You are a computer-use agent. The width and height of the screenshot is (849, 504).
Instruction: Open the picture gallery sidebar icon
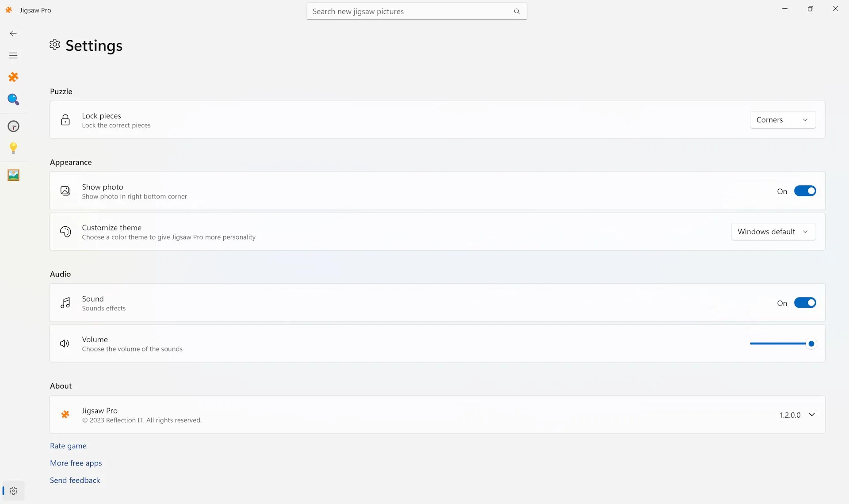(13, 175)
